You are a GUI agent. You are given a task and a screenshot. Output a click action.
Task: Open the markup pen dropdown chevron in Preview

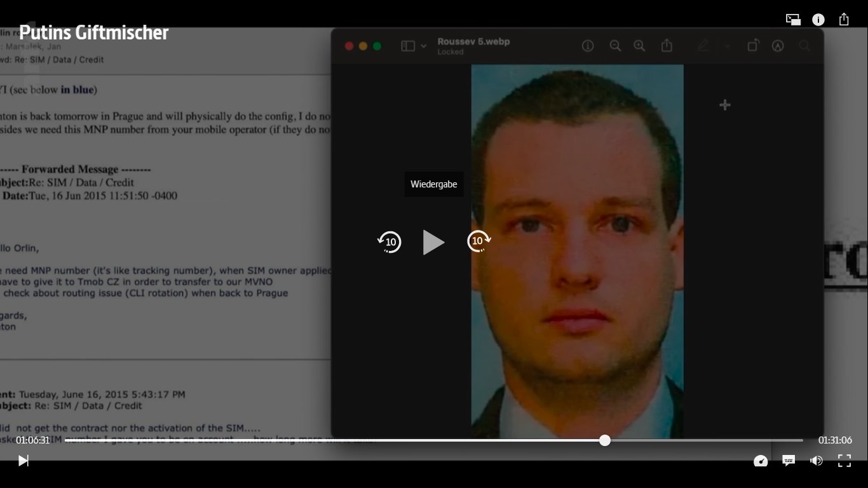728,46
